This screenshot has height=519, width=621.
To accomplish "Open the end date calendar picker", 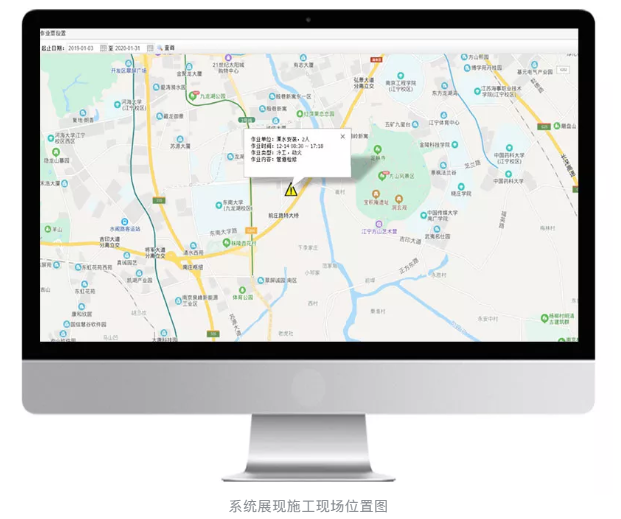I will point(150,47).
